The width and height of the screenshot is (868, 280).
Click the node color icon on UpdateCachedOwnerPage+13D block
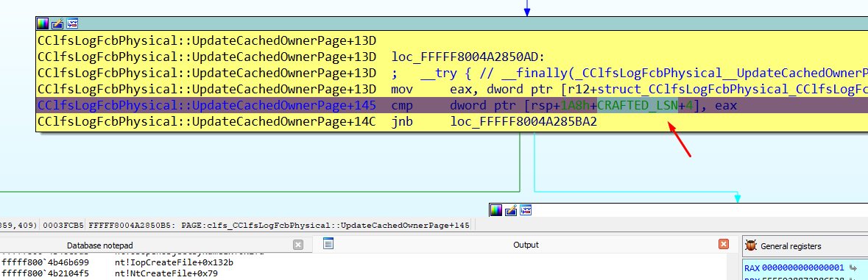43,24
